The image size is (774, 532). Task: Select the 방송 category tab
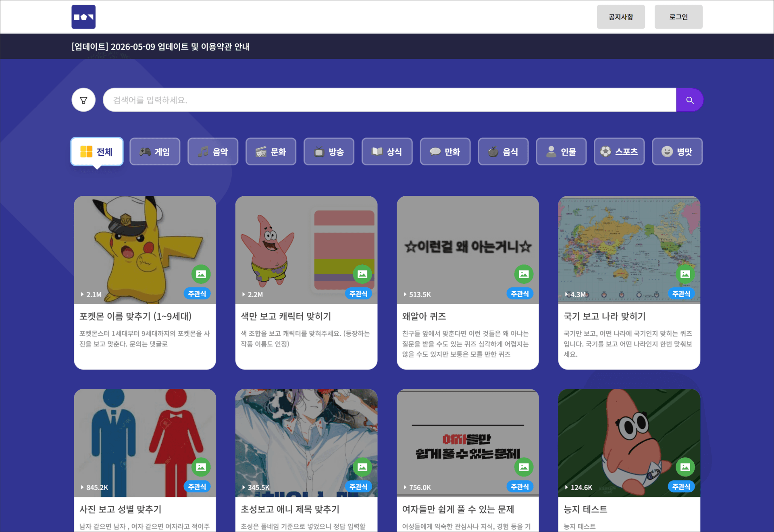tap(329, 152)
